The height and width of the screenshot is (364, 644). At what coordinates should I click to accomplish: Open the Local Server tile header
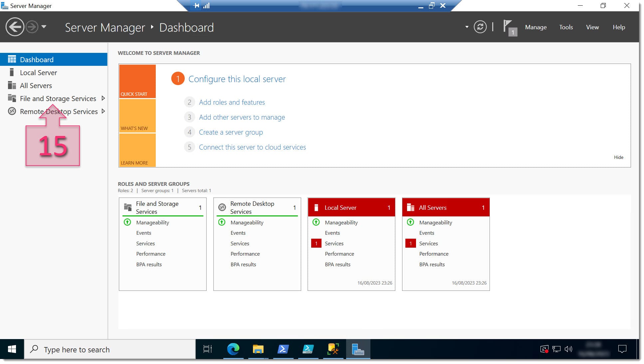click(351, 207)
